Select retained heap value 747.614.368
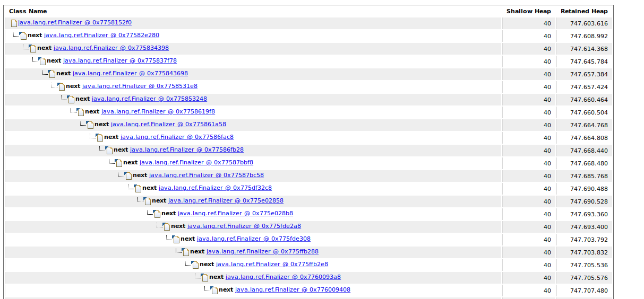The image size is (644, 299). point(589,49)
